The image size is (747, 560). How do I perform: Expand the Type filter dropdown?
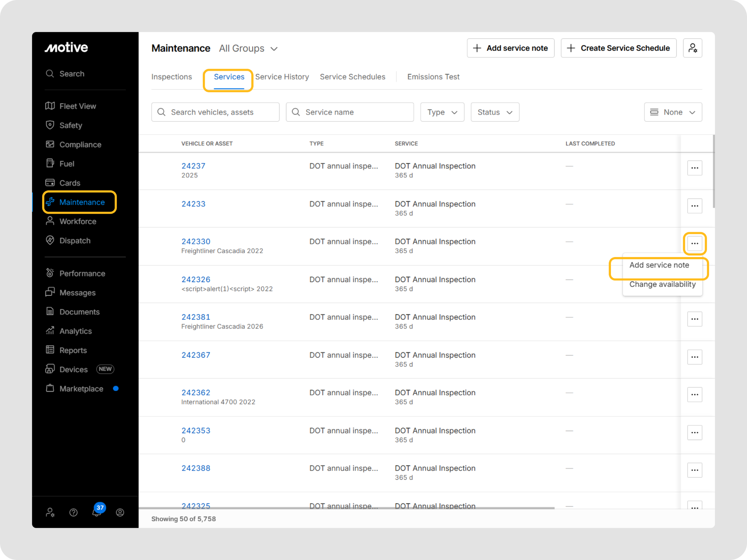(x=442, y=112)
